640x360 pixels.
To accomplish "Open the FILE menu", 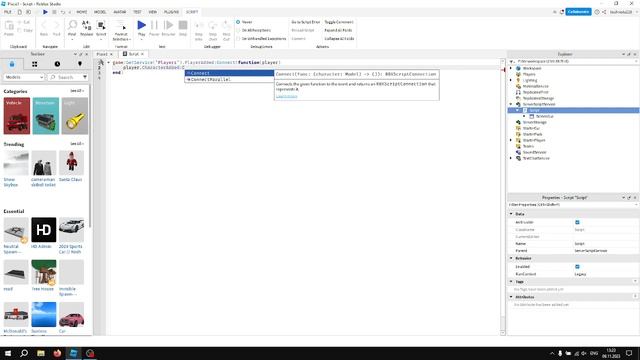I will 7,12.
